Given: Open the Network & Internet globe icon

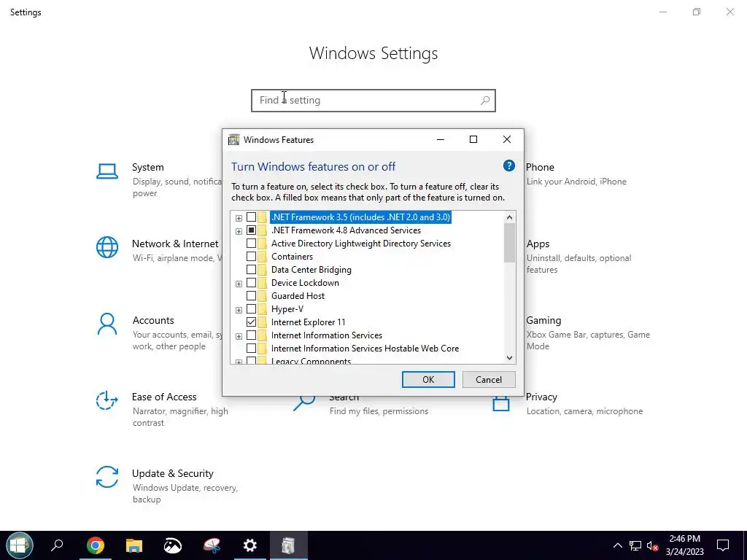Looking at the screenshot, I should point(107,247).
